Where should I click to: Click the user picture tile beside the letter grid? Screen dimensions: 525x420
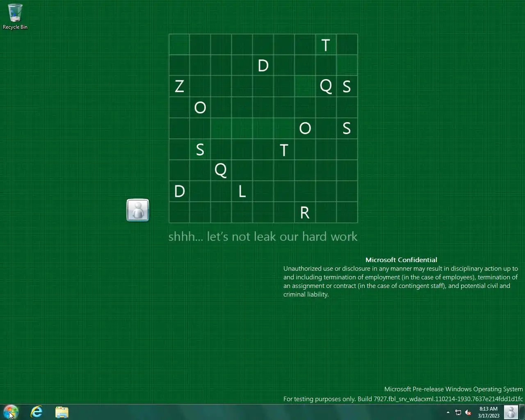tap(138, 210)
